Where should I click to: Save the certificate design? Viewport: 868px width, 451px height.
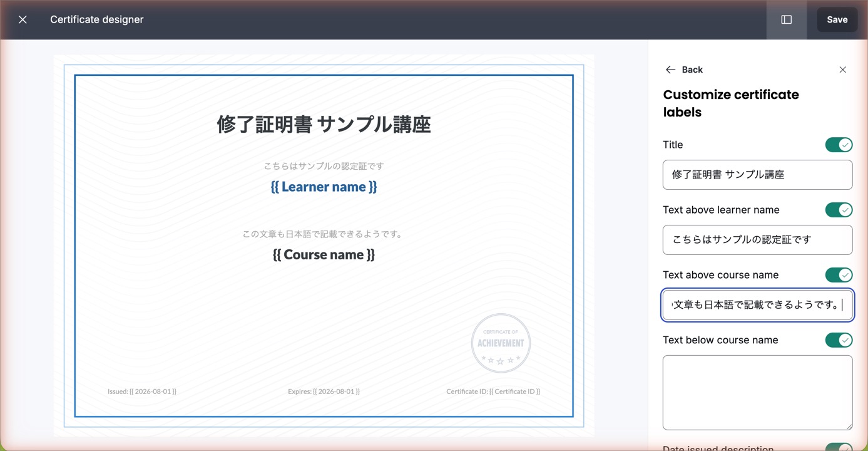[x=837, y=19]
